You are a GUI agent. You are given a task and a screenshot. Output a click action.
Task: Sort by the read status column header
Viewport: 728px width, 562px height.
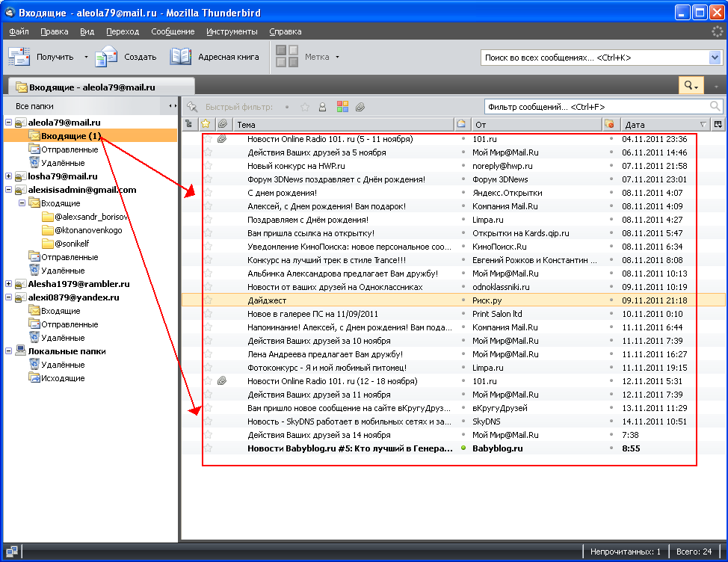(461, 124)
